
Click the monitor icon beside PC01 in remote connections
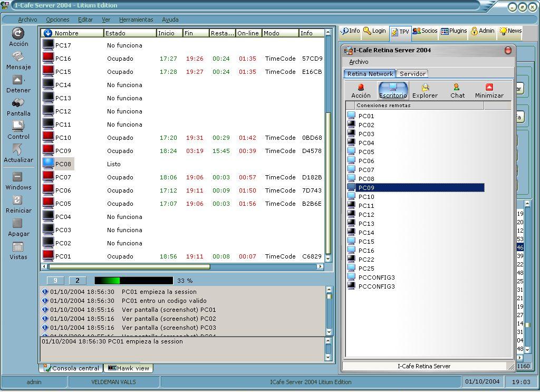(x=351, y=116)
